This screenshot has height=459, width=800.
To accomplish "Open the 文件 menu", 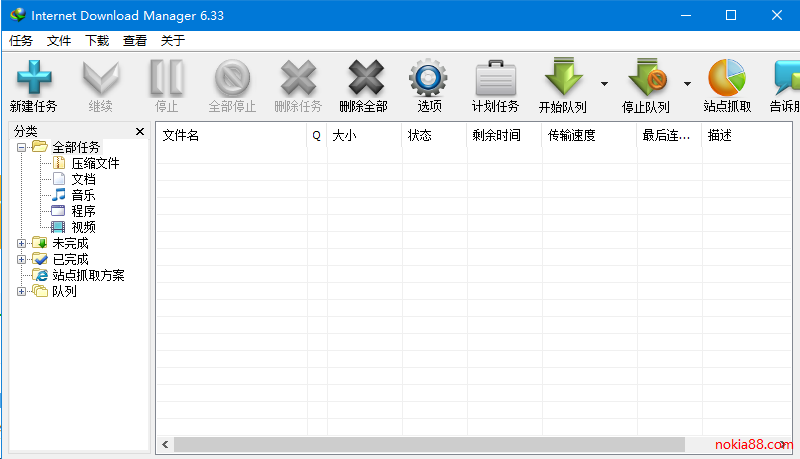I will click(59, 41).
